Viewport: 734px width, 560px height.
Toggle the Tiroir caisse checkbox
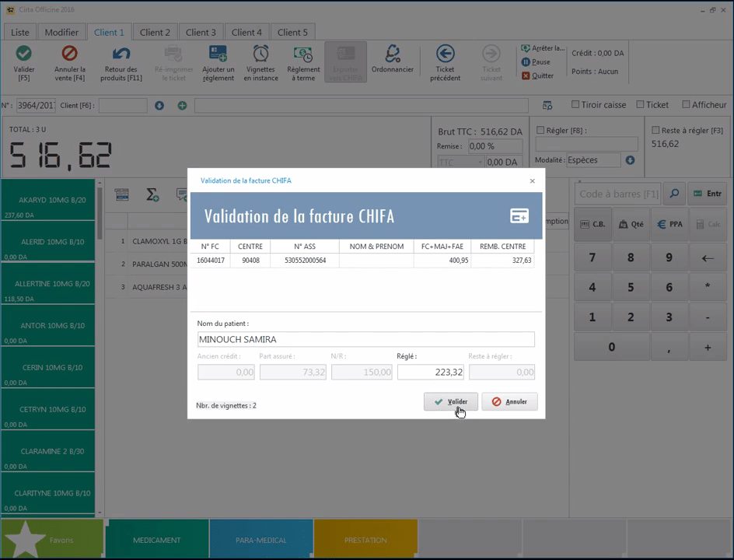[x=575, y=104]
